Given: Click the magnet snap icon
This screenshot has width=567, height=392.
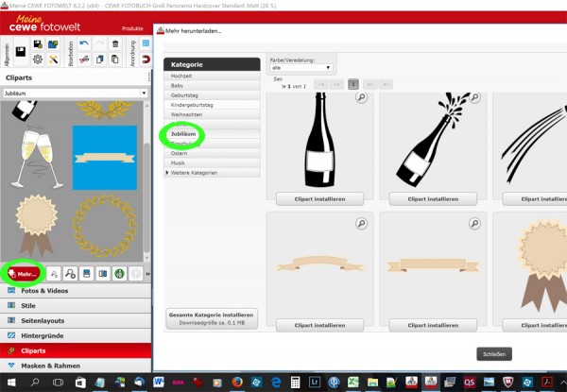Looking at the screenshot, I should (x=146, y=60).
